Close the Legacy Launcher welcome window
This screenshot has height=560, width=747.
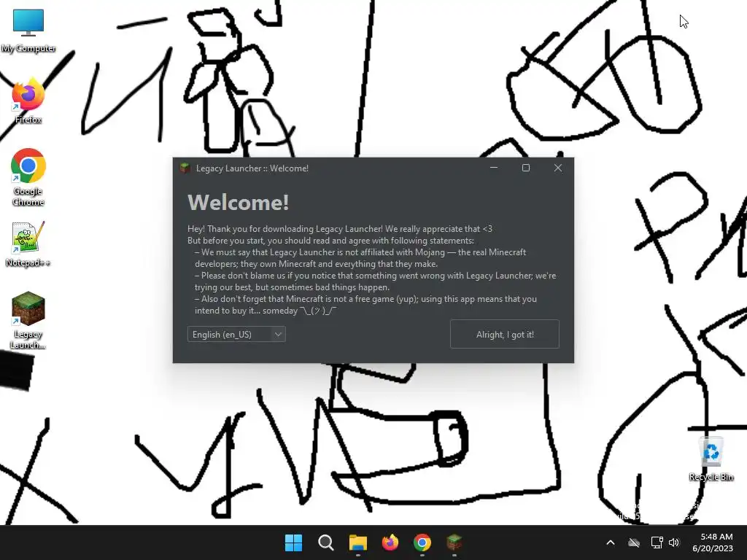click(558, 168)
